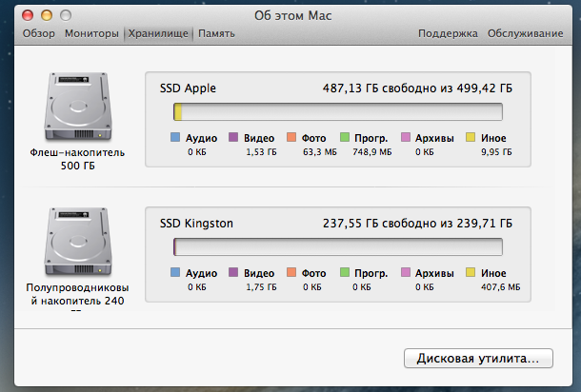
Task: Click the green Прогр. swatch for SSD Kingston
Action: click(345, 272)
